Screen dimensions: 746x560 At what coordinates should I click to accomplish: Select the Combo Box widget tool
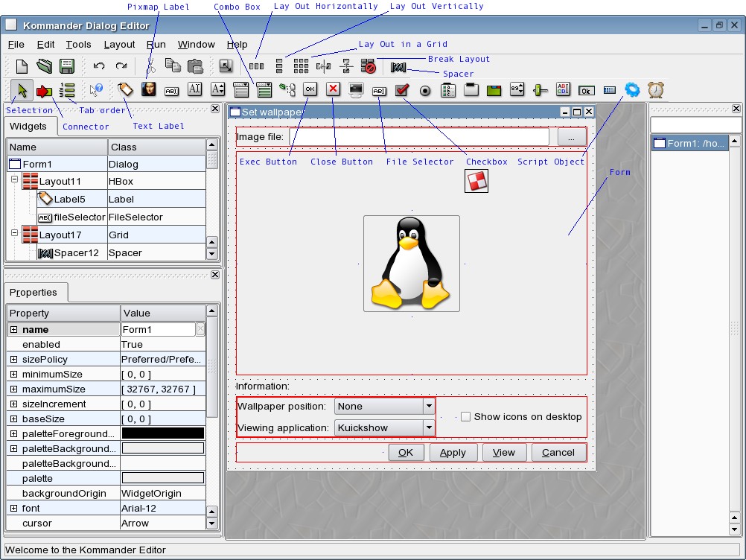click(264, 89)
